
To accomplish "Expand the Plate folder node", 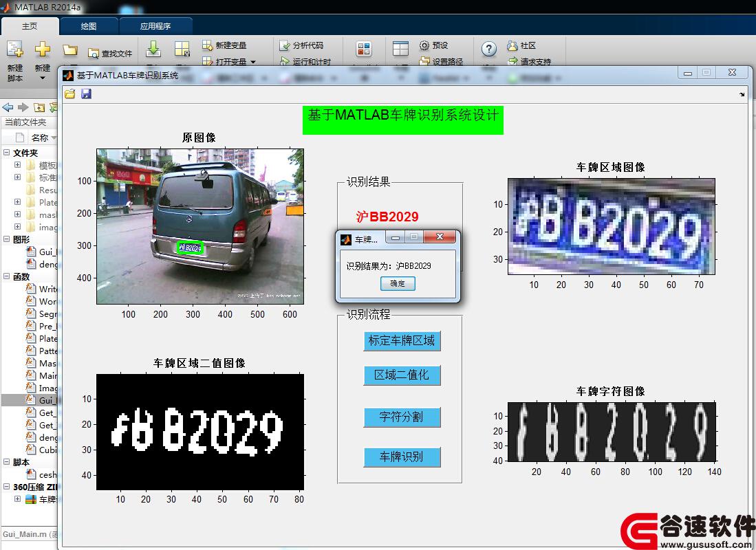I will click(x=17, y=202).
